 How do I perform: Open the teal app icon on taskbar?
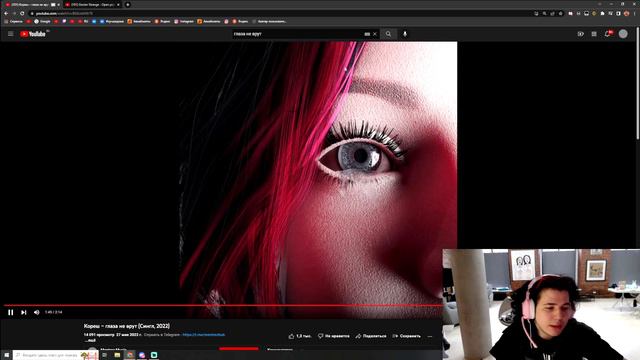(154, 355)
